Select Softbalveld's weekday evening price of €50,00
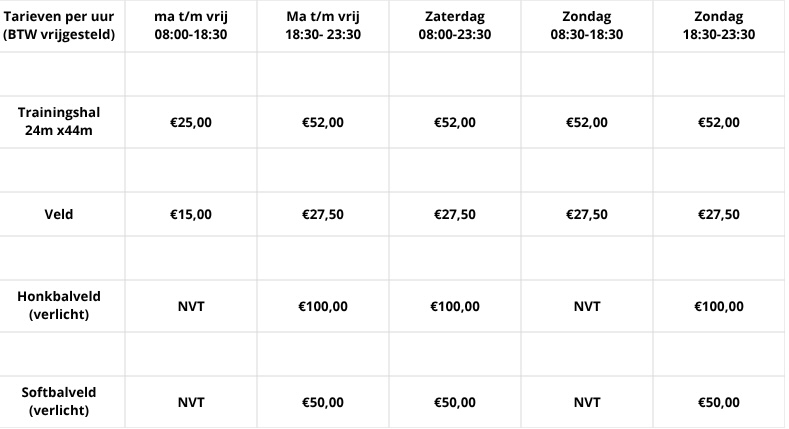This screenshot has width=789, height=429. (x=323, y=402)
